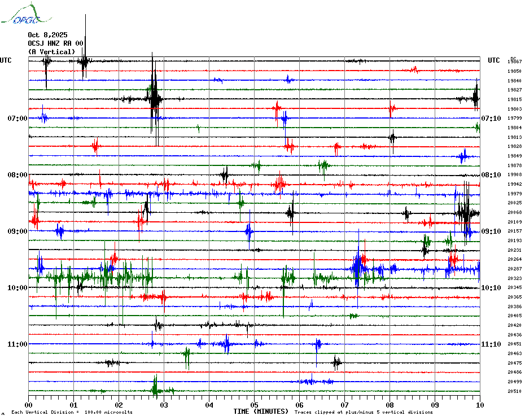525x420 pixels.
Task: Click the left 'UTC' axis header
Action: [6, 60]
